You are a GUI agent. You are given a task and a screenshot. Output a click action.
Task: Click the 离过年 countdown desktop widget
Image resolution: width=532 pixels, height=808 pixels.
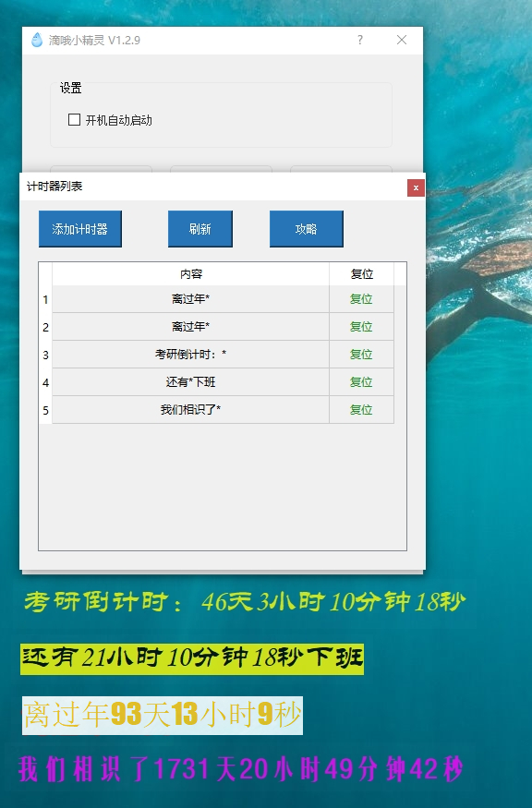point(162,716)
